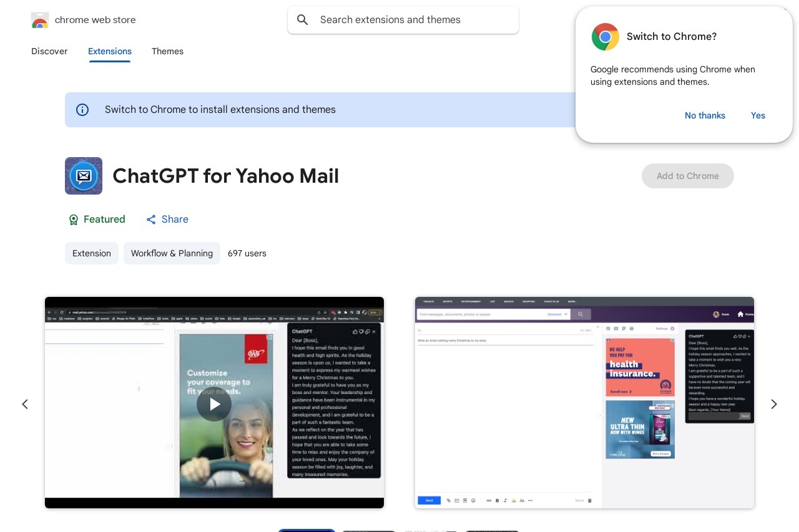Open the Extensions tab
The width and height of the screenshot is (799, 532).
click(x=110, y=51)
